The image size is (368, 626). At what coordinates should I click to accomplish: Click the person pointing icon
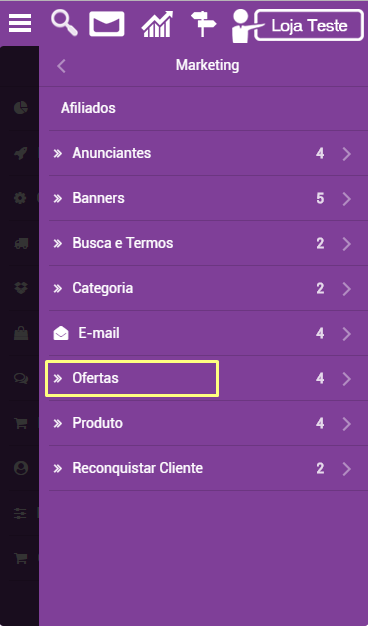pos(243,26)
